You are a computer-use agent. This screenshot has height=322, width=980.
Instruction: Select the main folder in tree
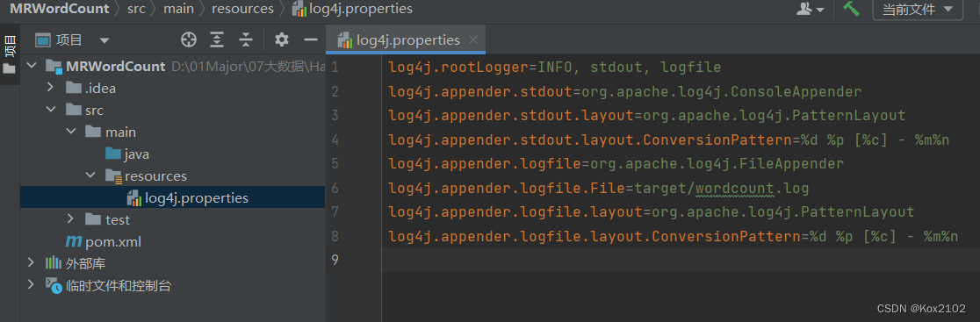click(111, 132)
